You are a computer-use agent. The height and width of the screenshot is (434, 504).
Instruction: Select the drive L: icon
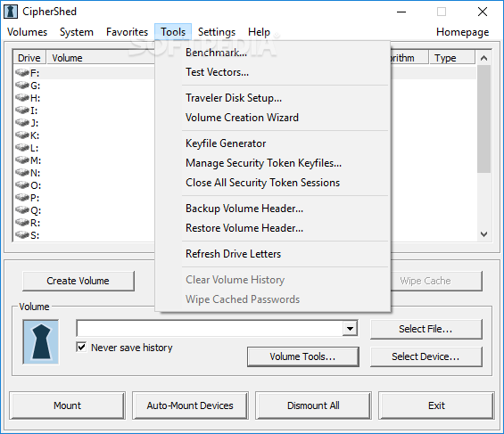pos(22,148)
